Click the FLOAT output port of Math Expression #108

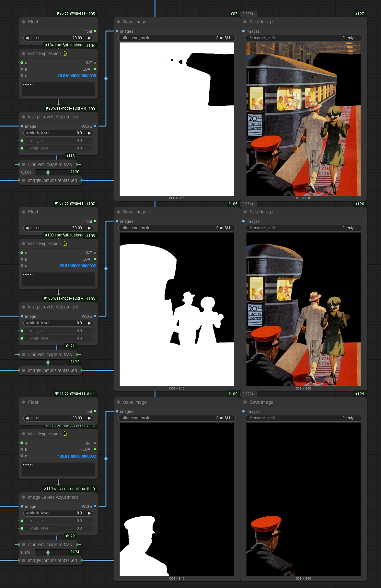click(95, 259)
